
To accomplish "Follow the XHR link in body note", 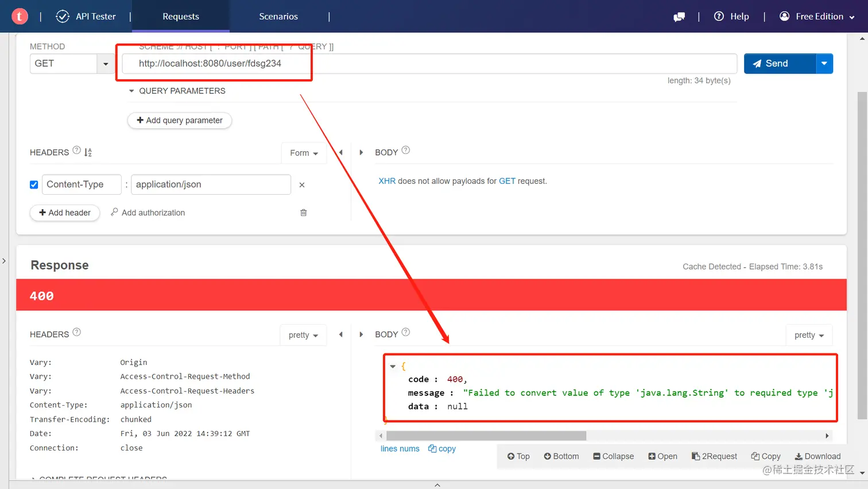I will (387, 181).
